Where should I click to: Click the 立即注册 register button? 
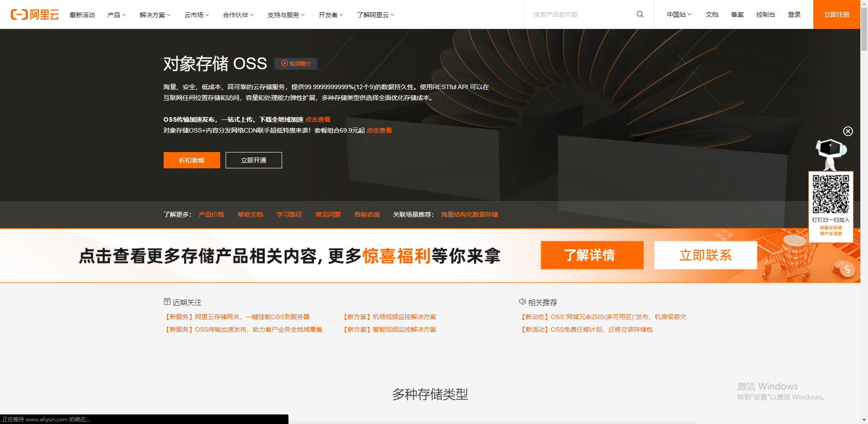[x=837, y=14]
